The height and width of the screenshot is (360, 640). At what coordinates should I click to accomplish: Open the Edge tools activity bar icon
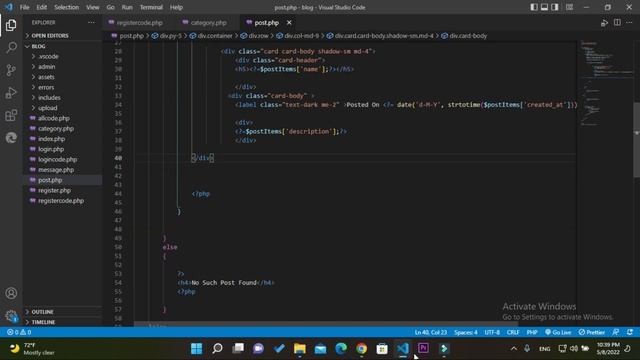click(x=11, y=138)
